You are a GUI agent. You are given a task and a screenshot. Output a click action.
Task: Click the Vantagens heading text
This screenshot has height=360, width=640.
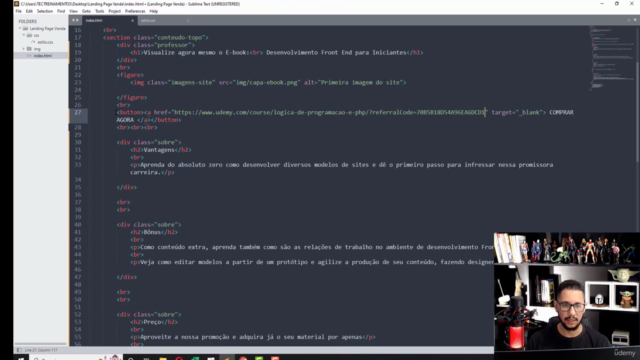click(159, 150)
